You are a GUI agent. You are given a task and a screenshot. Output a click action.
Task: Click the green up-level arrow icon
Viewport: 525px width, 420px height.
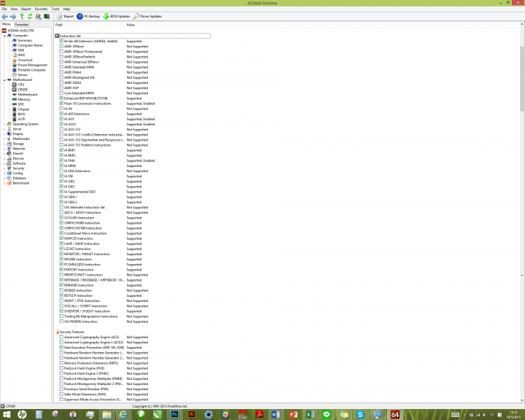click(x=22, y=17)
